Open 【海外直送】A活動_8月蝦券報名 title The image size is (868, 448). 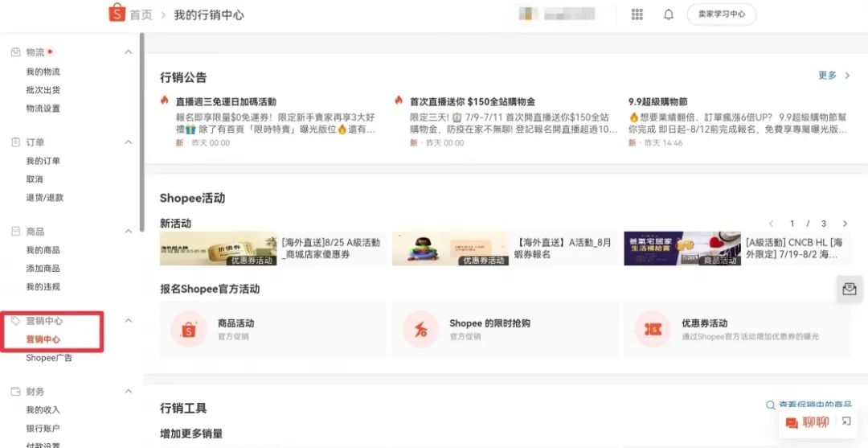[563, 249]
